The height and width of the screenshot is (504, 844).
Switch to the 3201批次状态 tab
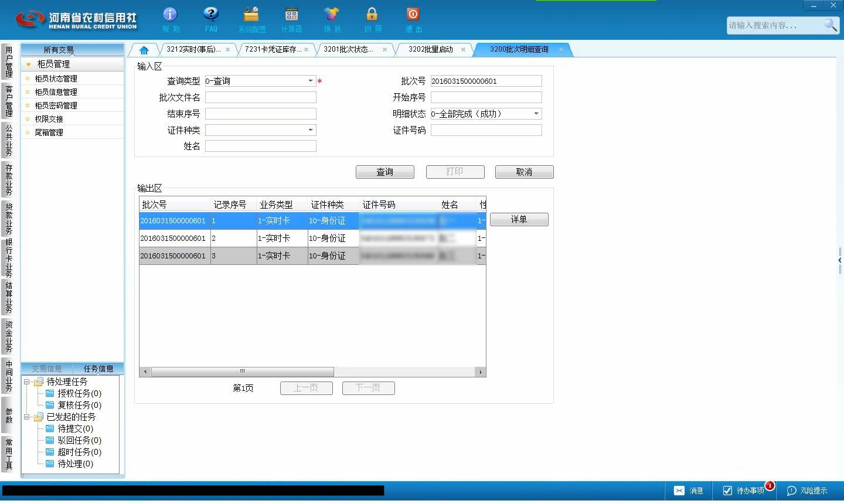coord(348,50)
